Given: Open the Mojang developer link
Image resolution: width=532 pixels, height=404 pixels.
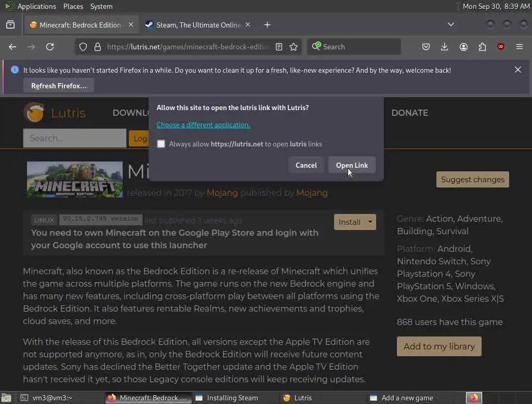Looking at the screenshot, I should click(x=222, y=193).
